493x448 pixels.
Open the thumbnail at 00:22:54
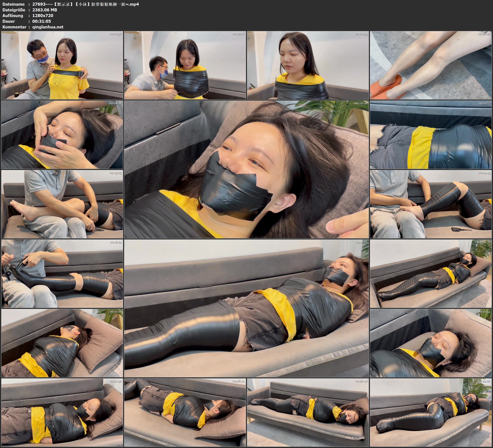[431, 343]
